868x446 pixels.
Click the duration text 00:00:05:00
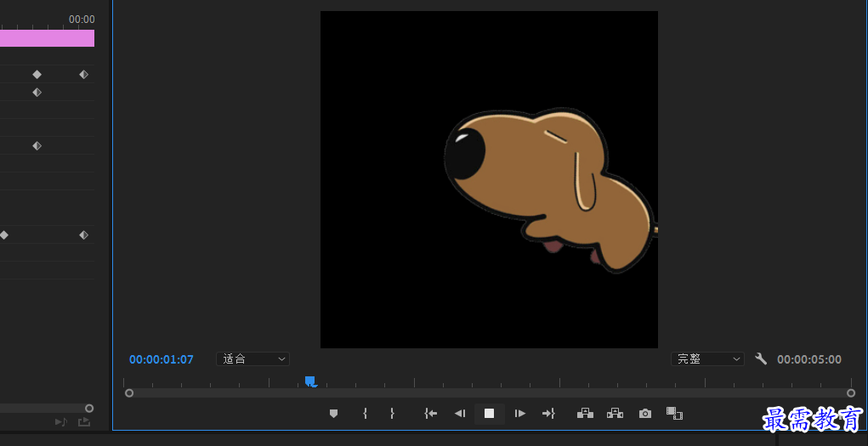[x=809, y=359]
